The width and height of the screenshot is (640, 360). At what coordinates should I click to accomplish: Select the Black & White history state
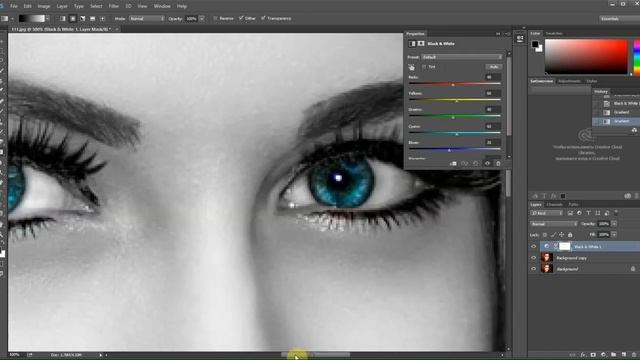coord(616,103)
